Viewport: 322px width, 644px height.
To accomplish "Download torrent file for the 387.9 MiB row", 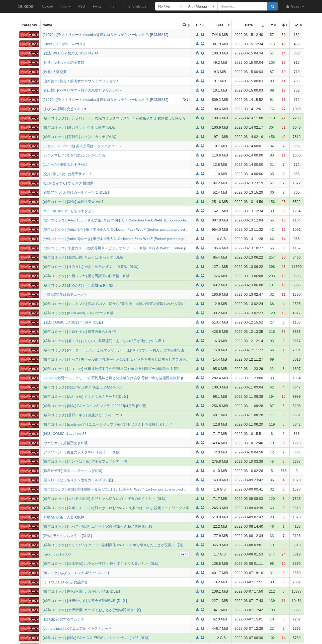I will tap(197, 44).
